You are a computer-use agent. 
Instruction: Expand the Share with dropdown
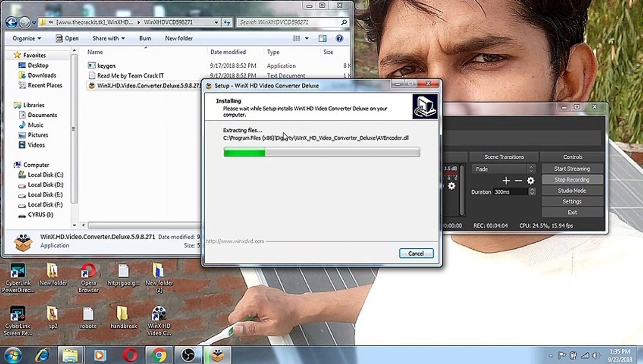108,38
